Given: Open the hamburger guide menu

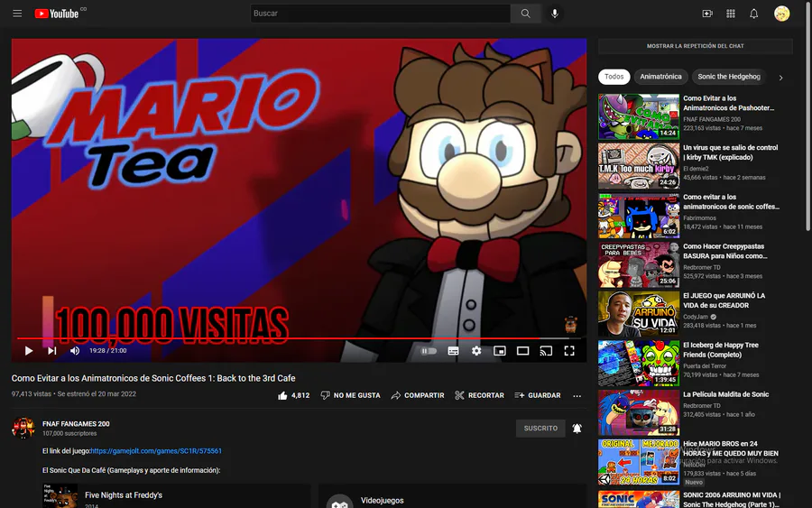Looking at the screenshot, I should coord(17,14).
